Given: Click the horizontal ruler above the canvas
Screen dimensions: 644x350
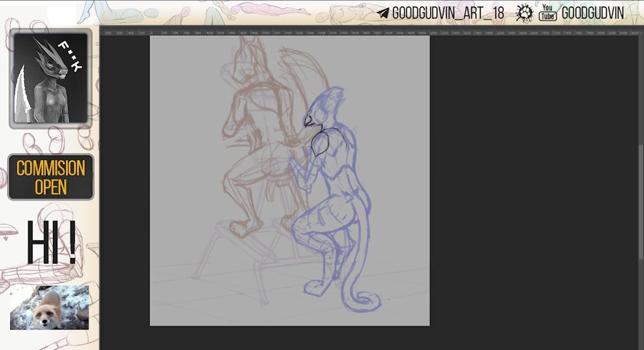Looking at the screenshot, I should [x=352, y=33].
